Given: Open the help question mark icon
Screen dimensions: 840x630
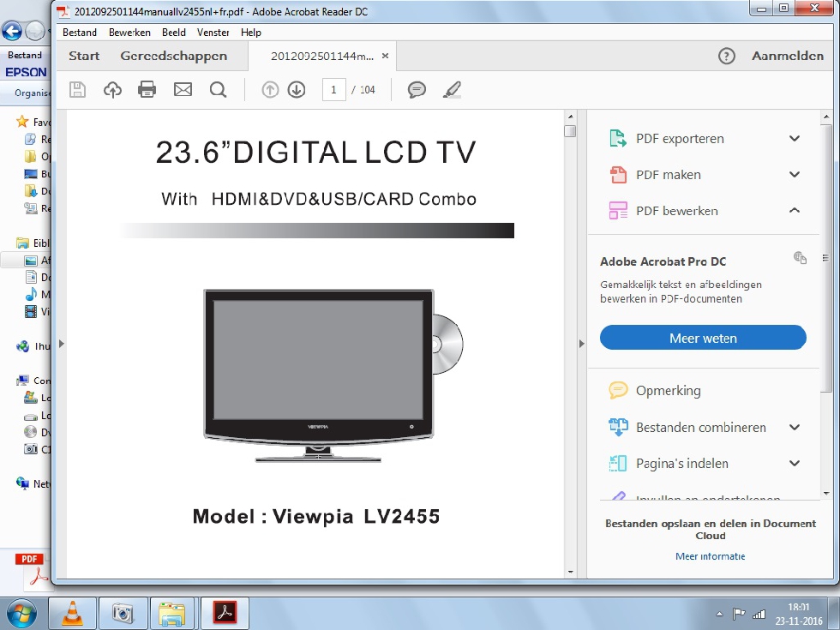Looking at the screenshot, I should click(x=727, y=56).
